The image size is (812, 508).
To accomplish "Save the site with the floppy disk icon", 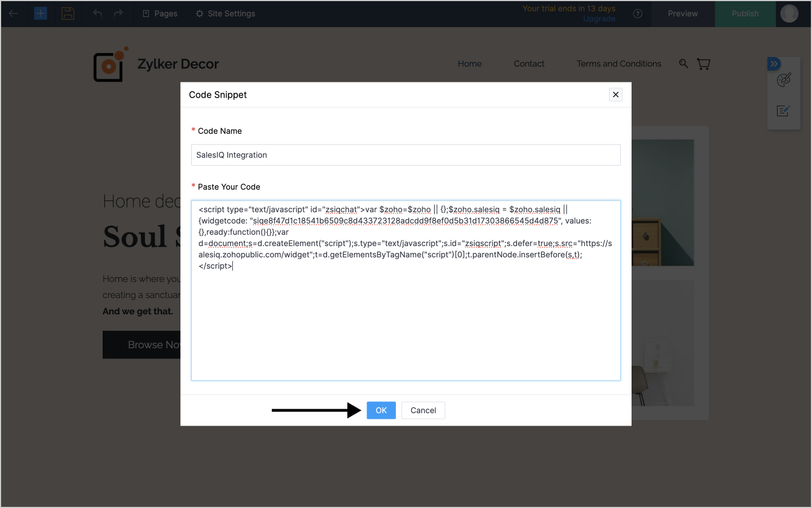I will point(68,14).
